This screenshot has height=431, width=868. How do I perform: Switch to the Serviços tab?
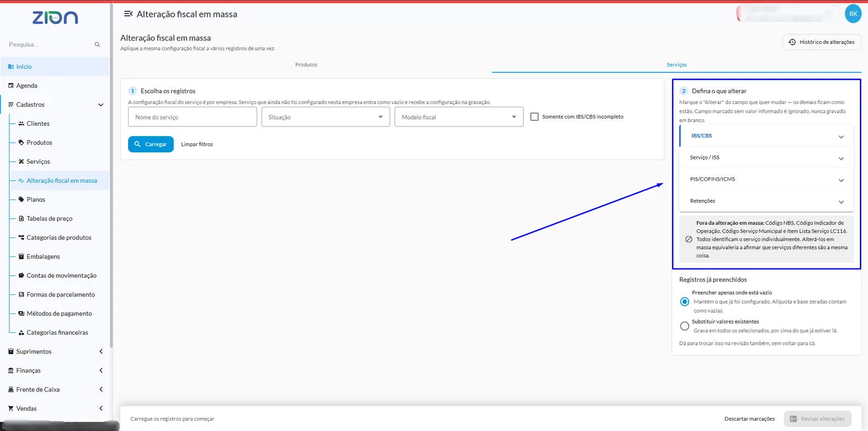tap(676, 65)
